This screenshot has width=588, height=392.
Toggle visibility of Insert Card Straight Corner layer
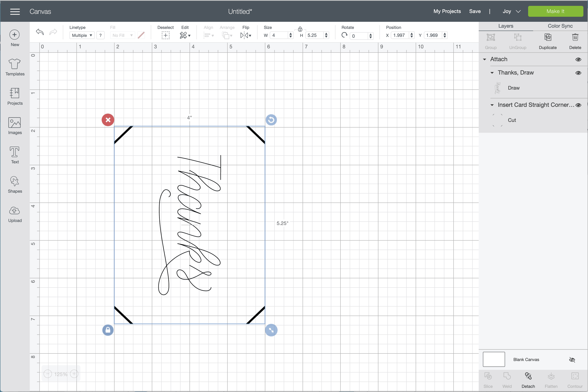(578, 105)
